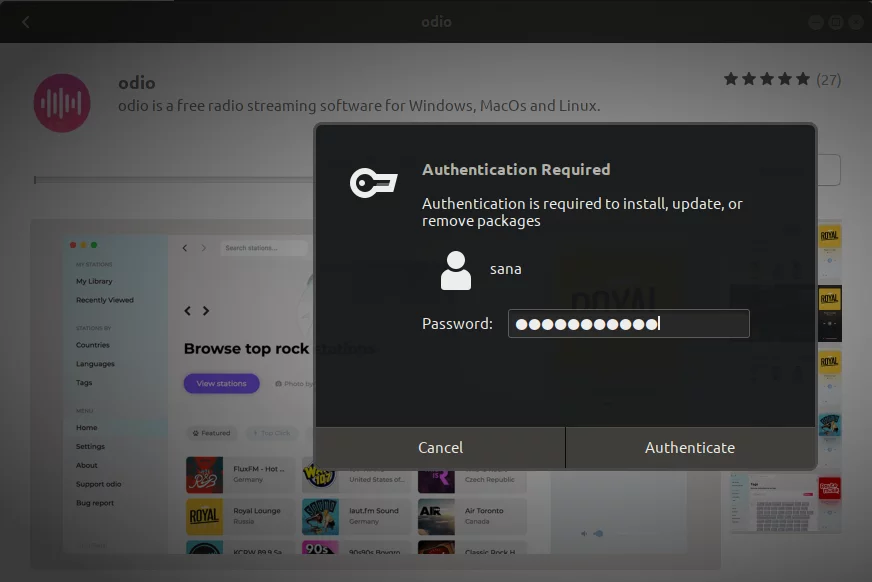This screenshot has height=582, width=872.
Task: Click the Authenticate button
Action: [690, 447]
